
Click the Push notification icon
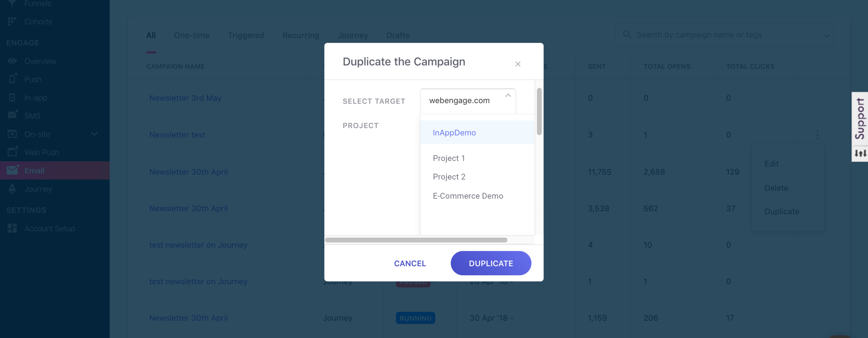(x=13, y=79)
